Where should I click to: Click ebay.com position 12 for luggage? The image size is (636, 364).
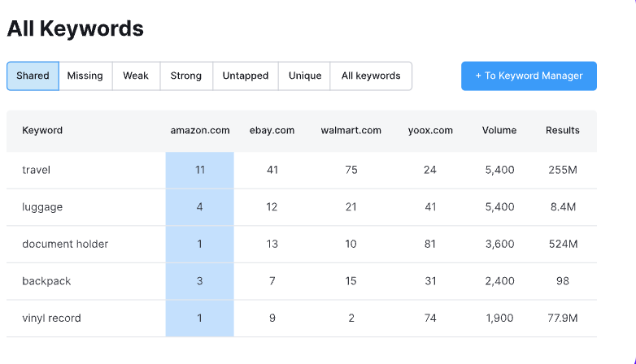[272, 207]
